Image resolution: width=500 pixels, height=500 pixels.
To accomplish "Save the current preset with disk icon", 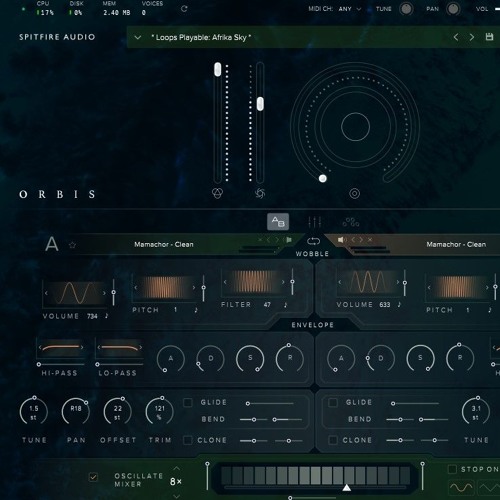I will pos(489,37).
